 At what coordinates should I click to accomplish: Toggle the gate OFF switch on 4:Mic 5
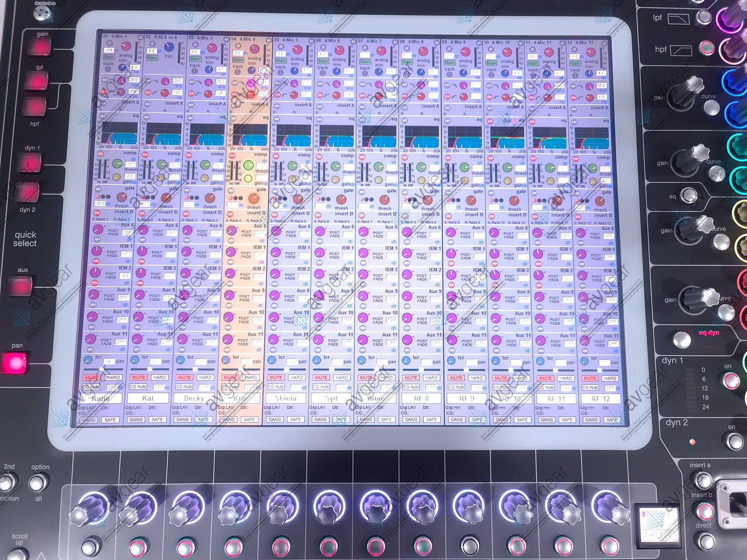coord(276,192)
